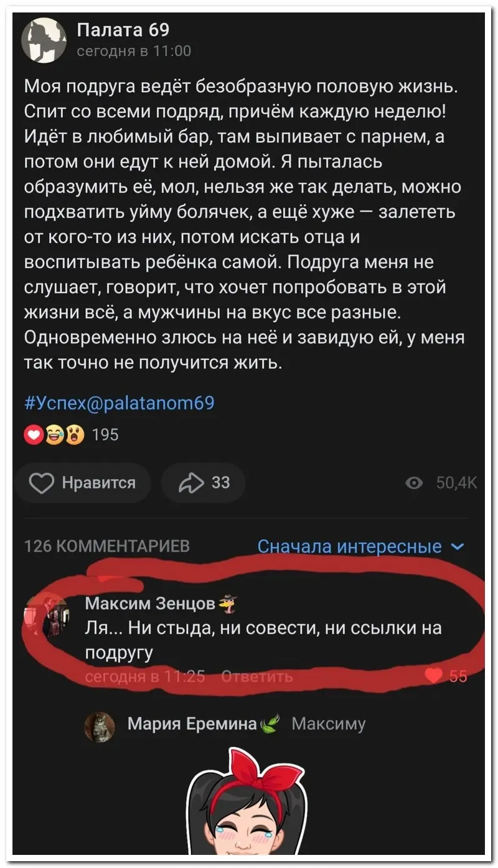Click the Палата 69 community name

tap(123, 30)
